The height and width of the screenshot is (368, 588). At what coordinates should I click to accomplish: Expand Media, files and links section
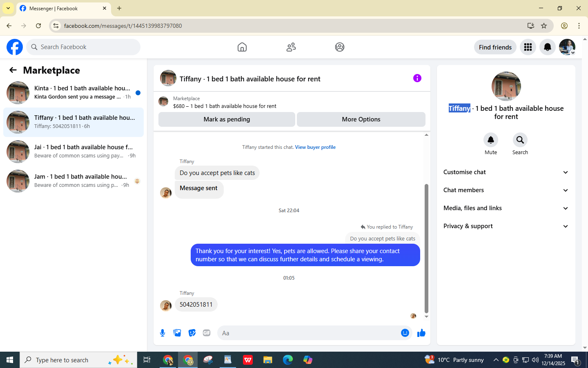click(506, 208)
